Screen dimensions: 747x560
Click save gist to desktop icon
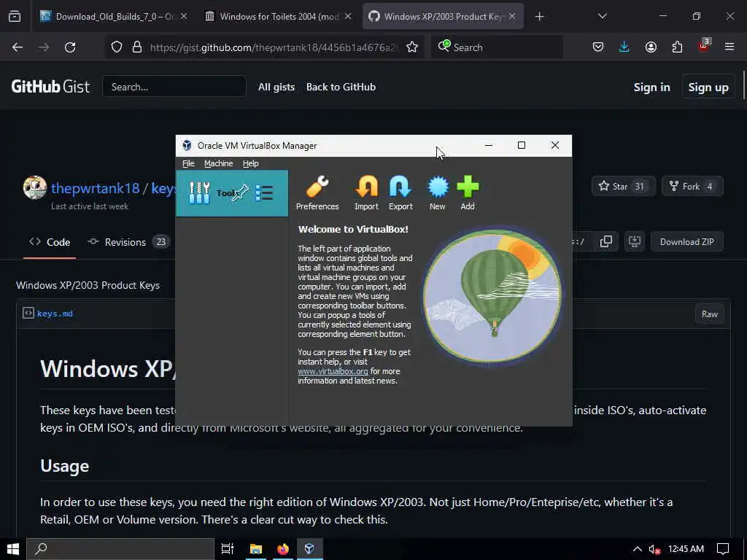pos(635,241)
